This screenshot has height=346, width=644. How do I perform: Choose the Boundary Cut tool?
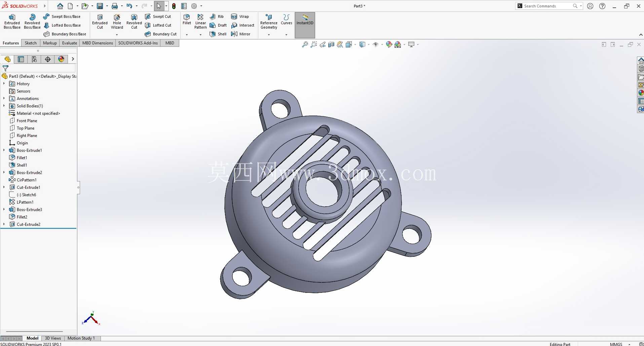point(160,34)
